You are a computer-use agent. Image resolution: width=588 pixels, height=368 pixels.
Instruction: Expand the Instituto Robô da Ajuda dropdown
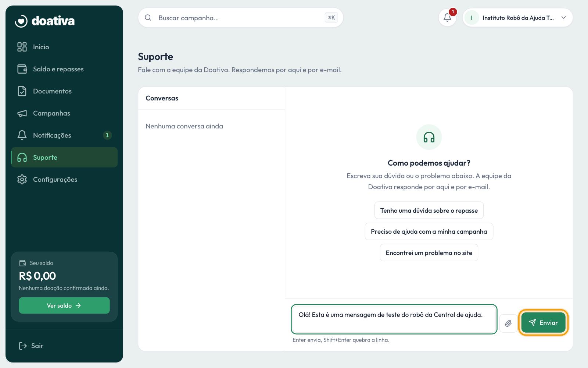click(x=517, y=18)
